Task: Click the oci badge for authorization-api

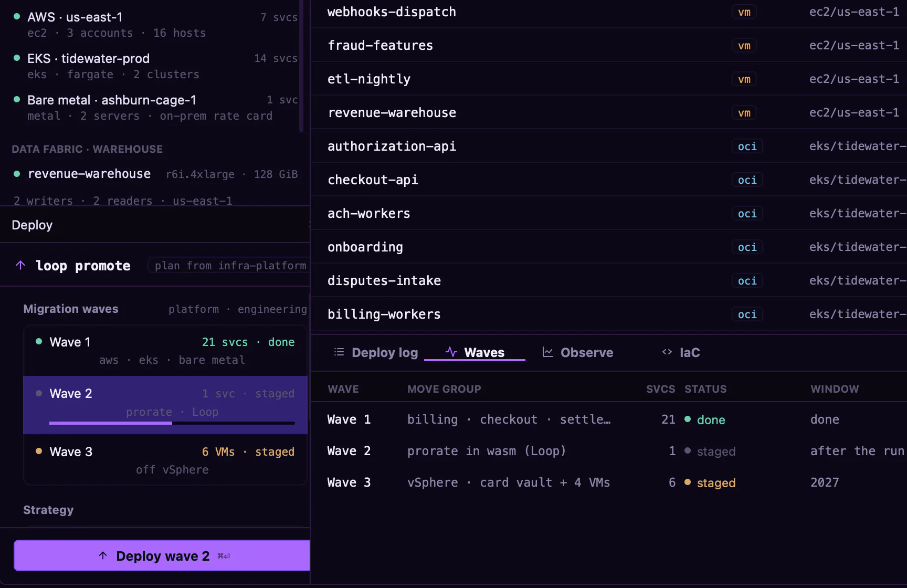Action: (x=747, y=146)
